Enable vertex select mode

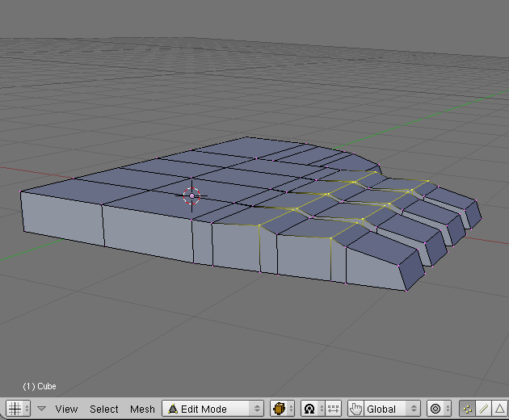pos(468,409)
